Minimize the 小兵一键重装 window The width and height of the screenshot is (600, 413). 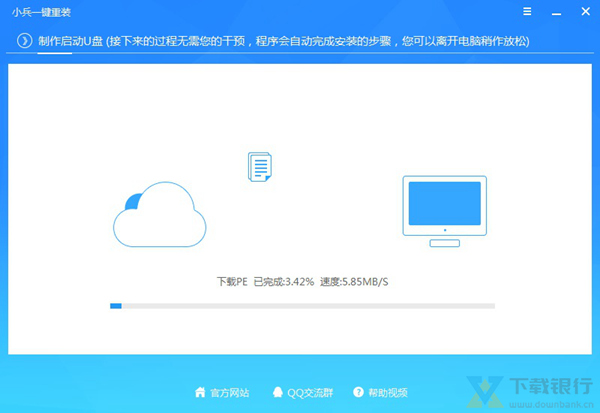pos(556,14)
